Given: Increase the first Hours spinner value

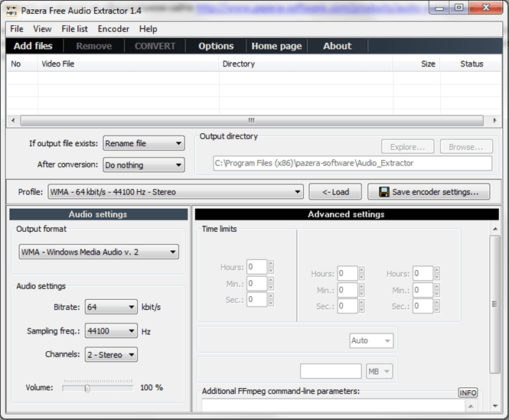Looking at the screenshot, I should tap(271, 263).
